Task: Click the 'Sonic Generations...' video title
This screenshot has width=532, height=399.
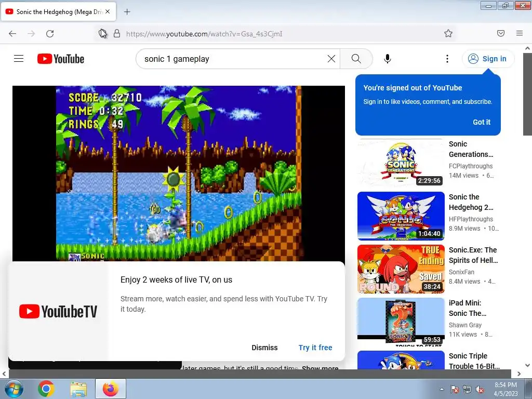Action: (x=471, y=149)
